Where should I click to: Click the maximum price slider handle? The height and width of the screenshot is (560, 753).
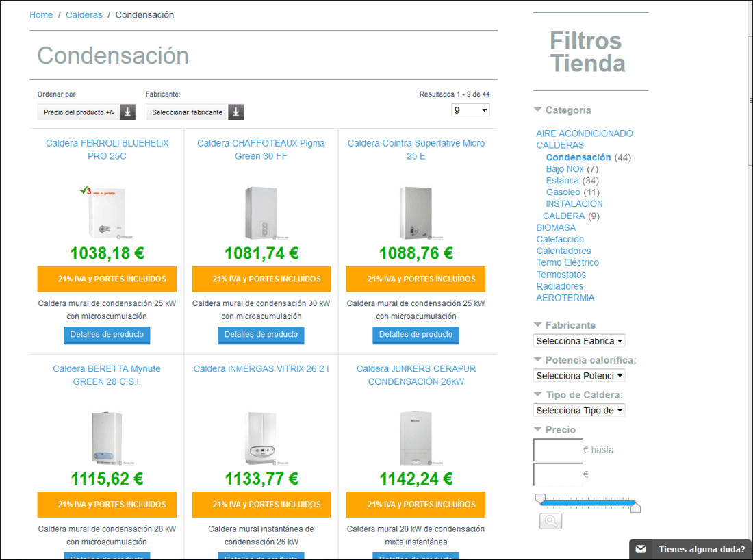point(635,507)
